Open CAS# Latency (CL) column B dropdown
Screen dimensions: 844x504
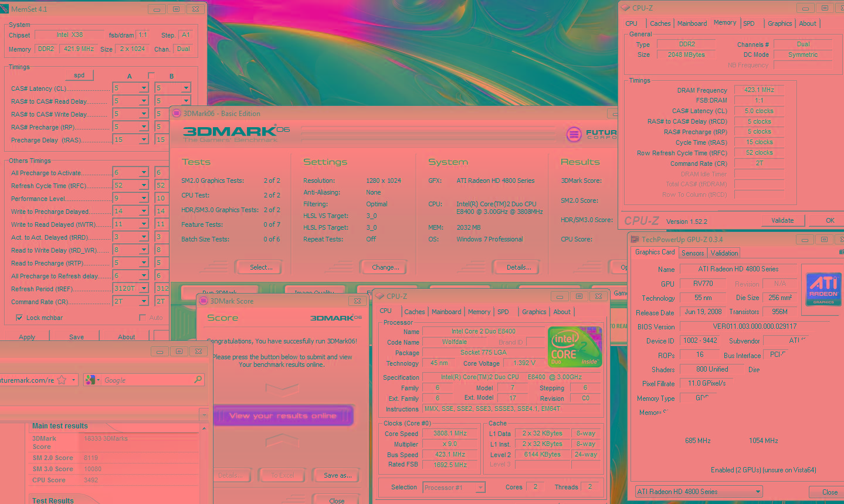[185, 88]
